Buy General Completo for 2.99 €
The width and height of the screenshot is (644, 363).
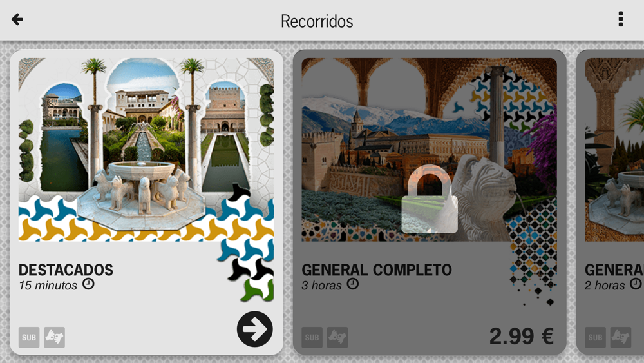coord(522,336)
